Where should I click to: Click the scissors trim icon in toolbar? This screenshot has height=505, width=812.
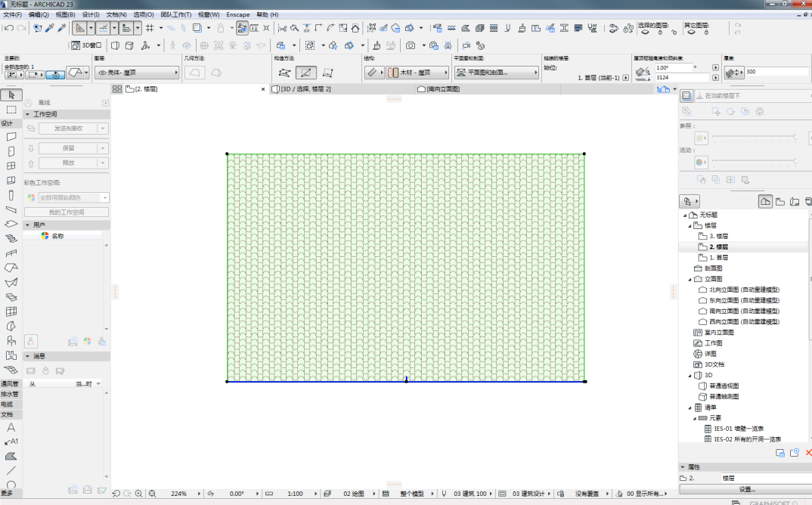(282, 28)
